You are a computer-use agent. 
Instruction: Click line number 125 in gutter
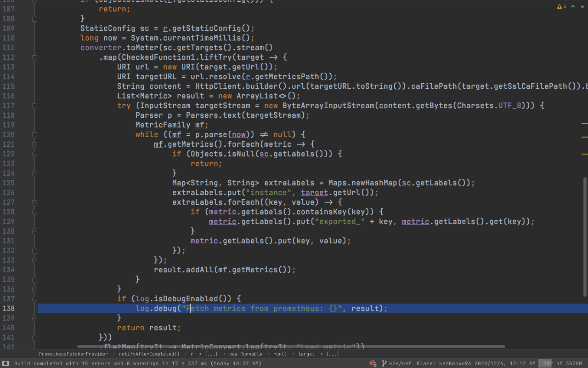(8, 183)
